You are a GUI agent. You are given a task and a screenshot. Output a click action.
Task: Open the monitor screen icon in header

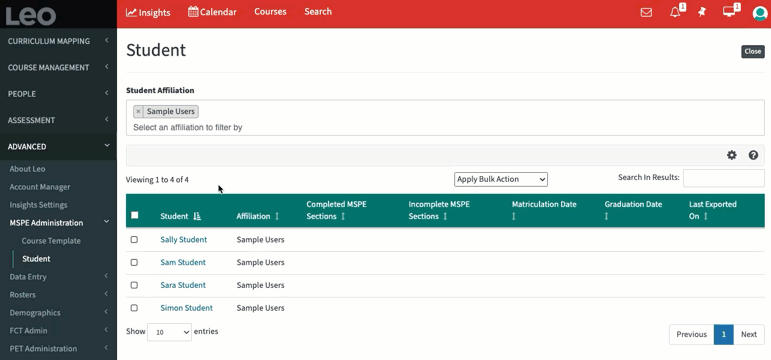pyautogui.click(x=729, y=12)
